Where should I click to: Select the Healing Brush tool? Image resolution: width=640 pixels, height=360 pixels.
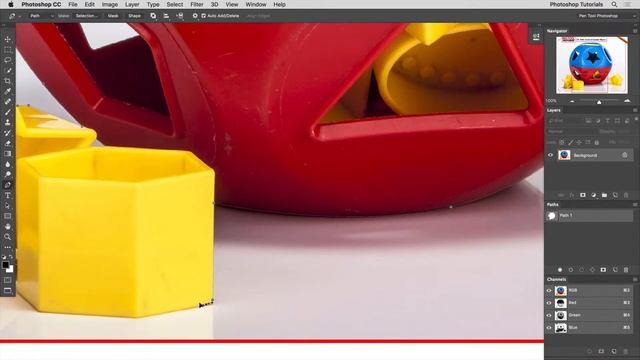(7, 102)
